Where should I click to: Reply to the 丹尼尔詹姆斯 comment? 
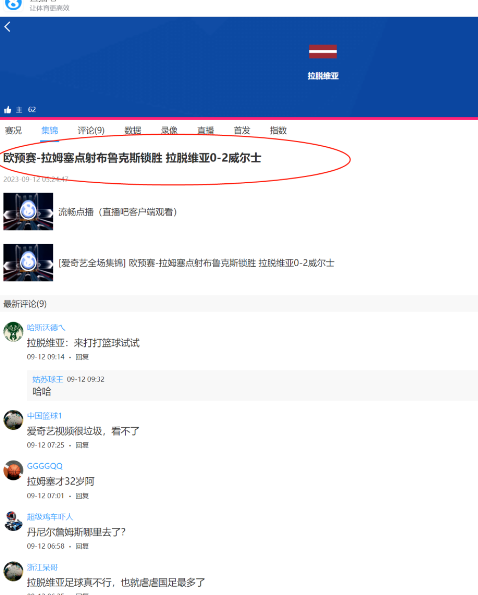pyautogui.click(x=82, y=546)
